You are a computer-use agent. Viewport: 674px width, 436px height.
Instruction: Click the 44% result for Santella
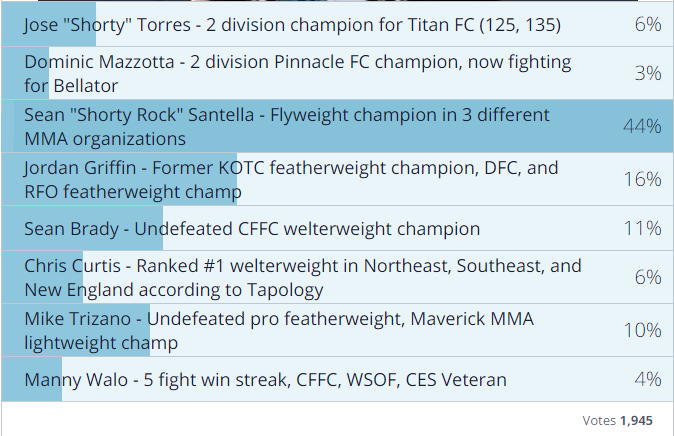(x=642, y=126)
